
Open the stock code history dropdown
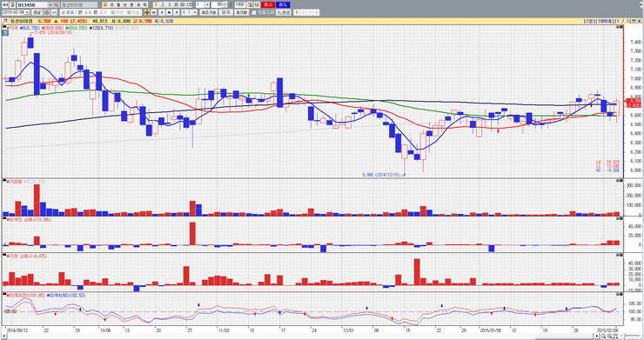point(50,5)
